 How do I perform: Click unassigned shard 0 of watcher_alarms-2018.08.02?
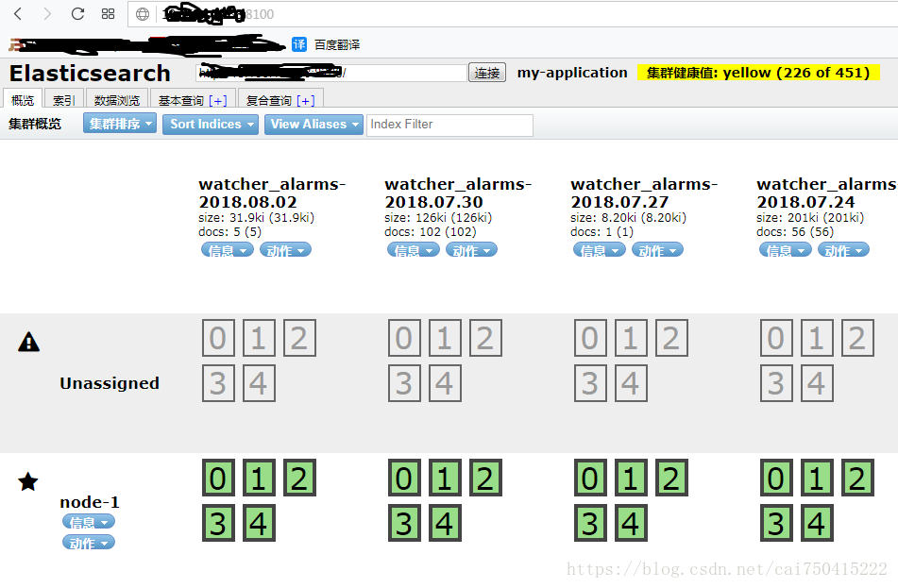(x=218, y=338)
